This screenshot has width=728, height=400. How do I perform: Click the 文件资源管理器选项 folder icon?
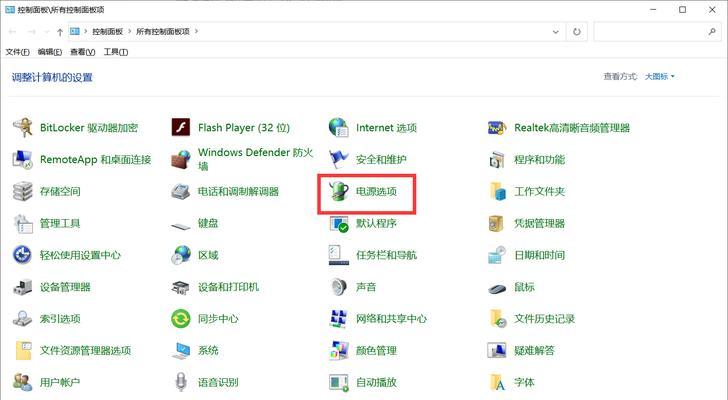(x=23, y=350)
